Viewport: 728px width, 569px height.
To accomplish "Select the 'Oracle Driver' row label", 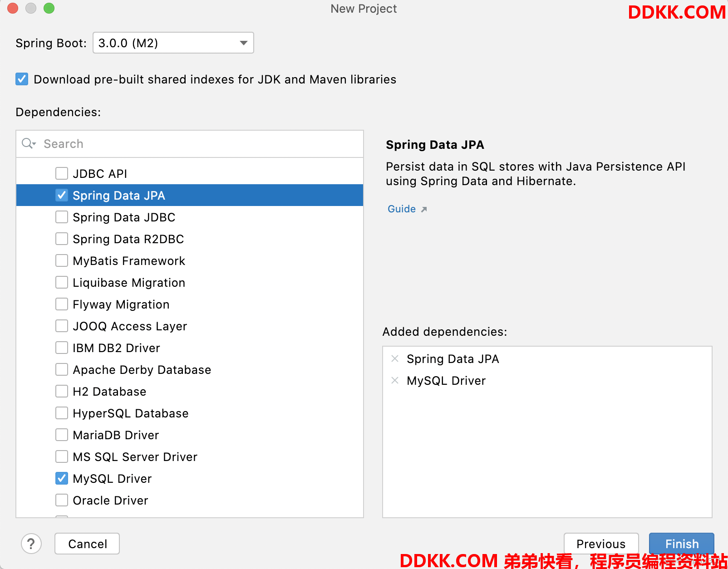I will point(110,500).
